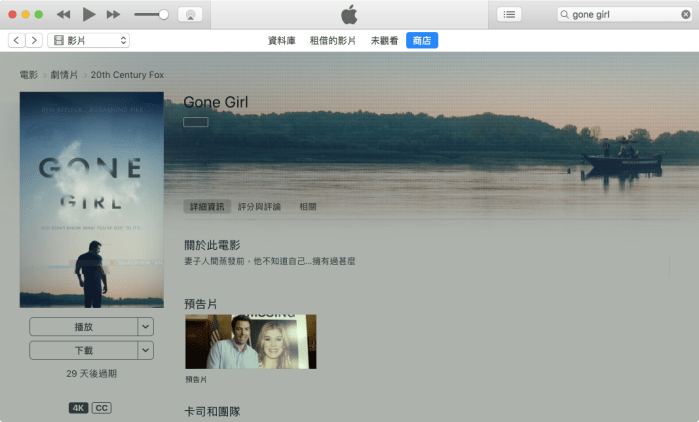The image size is (699, 422).
Task: Open the 影片 media type dropdown
Action: 89,40
